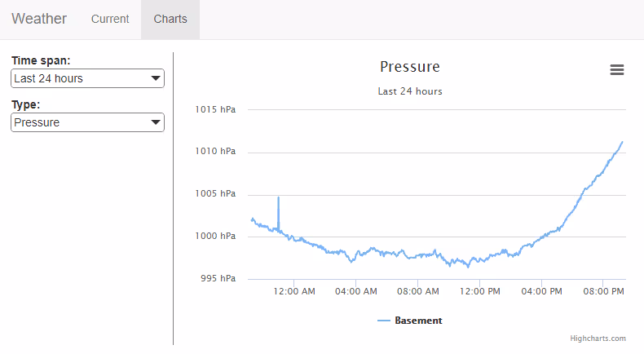The image size is (644, 354).
Task: Open the chart context menu hamburger icon
Action: pyautogui.click(x=617, y=70)
